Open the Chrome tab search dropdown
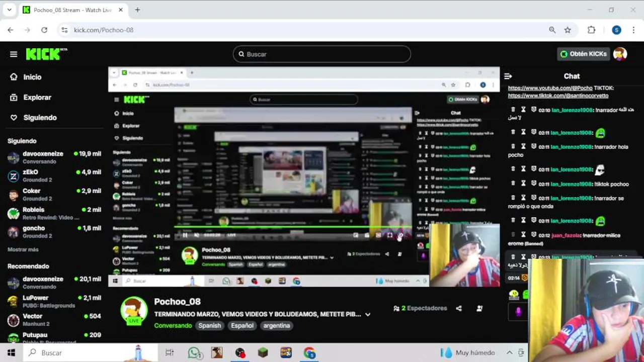Viewport: 644px width, 362px height. pyautogui.click(x=9, y=10)
